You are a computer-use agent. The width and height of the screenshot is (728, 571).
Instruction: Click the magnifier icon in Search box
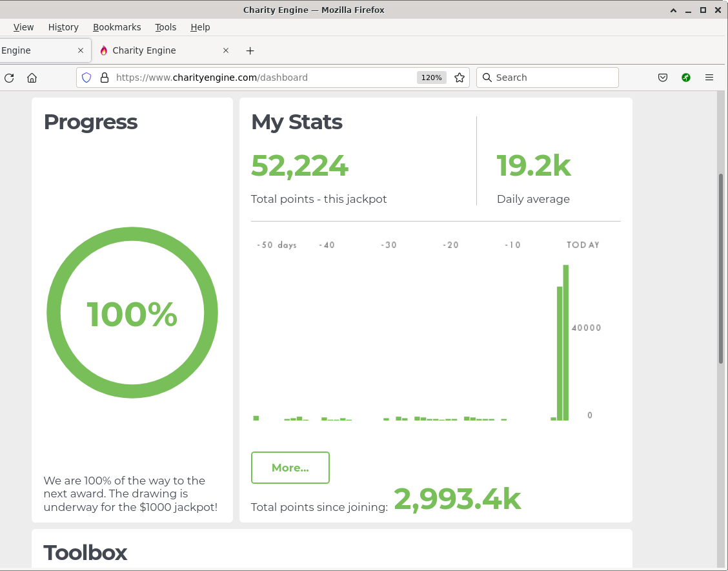pyautogui.click(x=487, y=78)
